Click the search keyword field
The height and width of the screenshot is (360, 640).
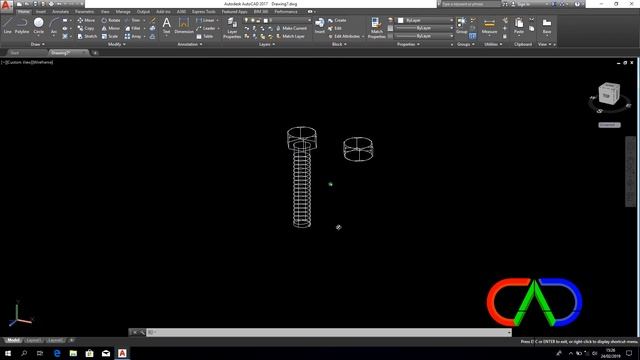pyautogui.click(x=470, y=4)
